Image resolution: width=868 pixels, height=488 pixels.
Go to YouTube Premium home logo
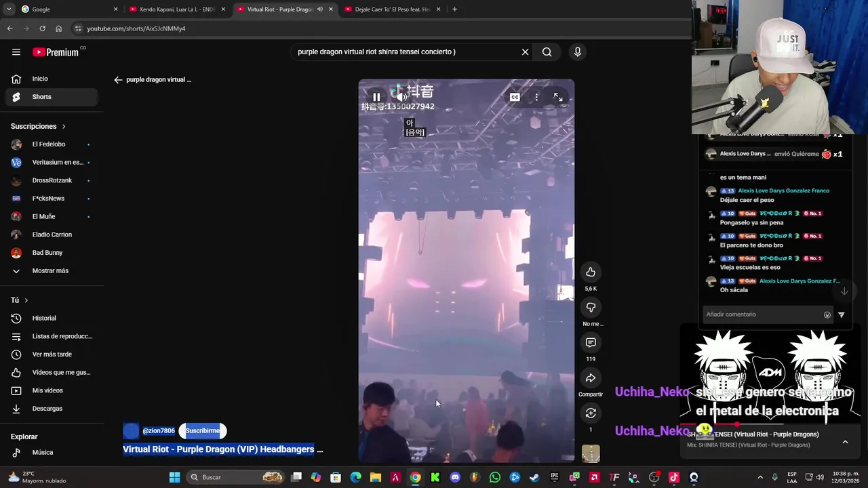click(56, 52)
